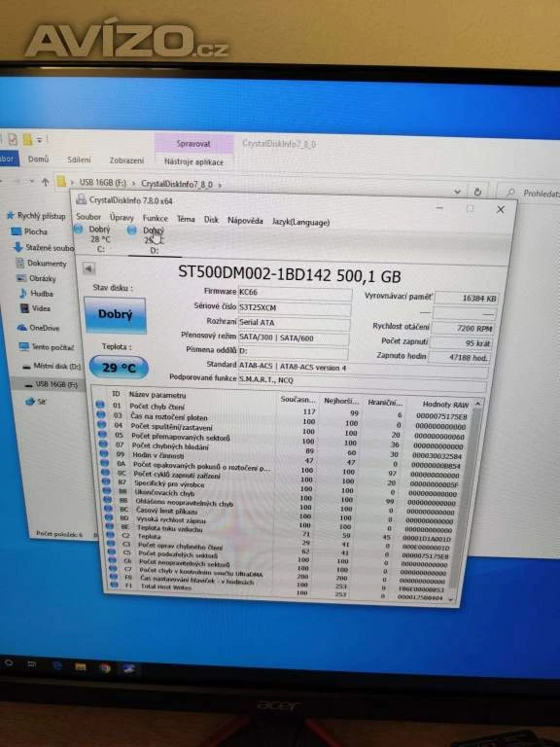This screenshot has width=560, height=747.
Task: Click SMART list scroll-down arrow
Action: pos(451,599)
